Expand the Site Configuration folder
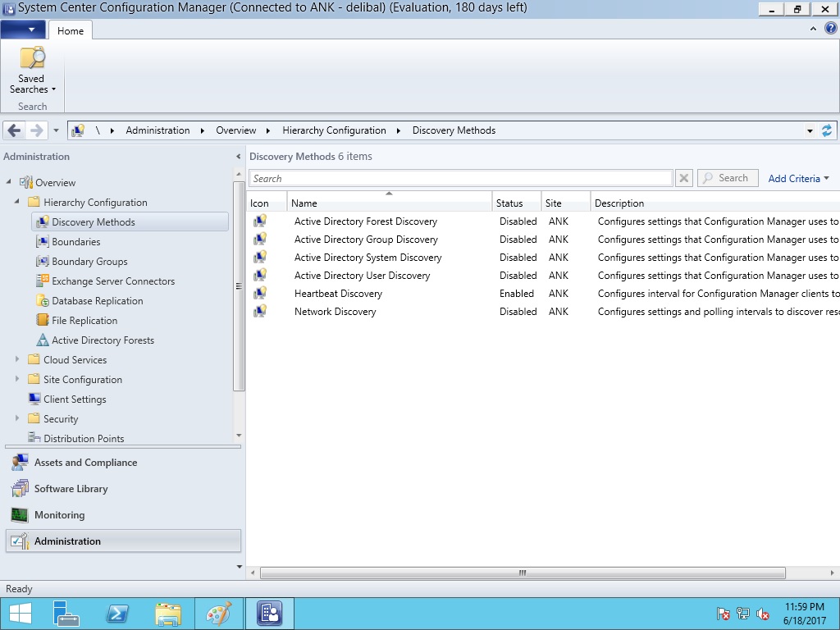The height and width of the screenshot is (630, 840). coord(17,379)
